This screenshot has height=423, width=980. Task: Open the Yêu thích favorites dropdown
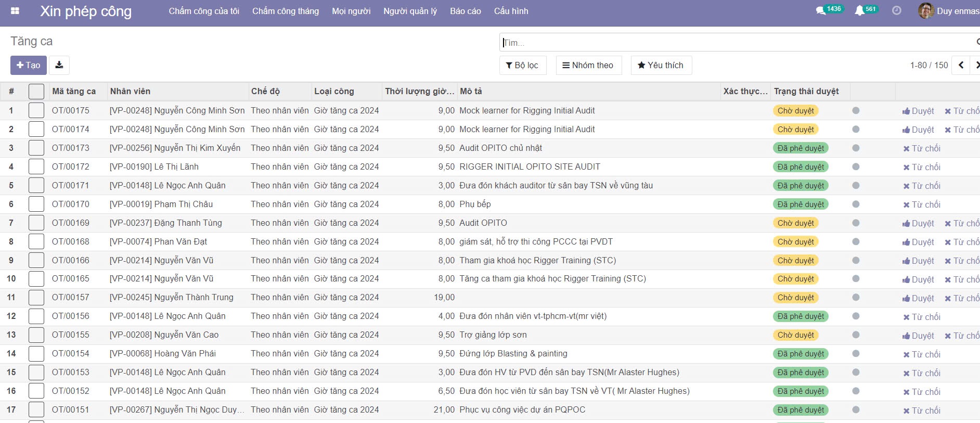pos(661,65)
